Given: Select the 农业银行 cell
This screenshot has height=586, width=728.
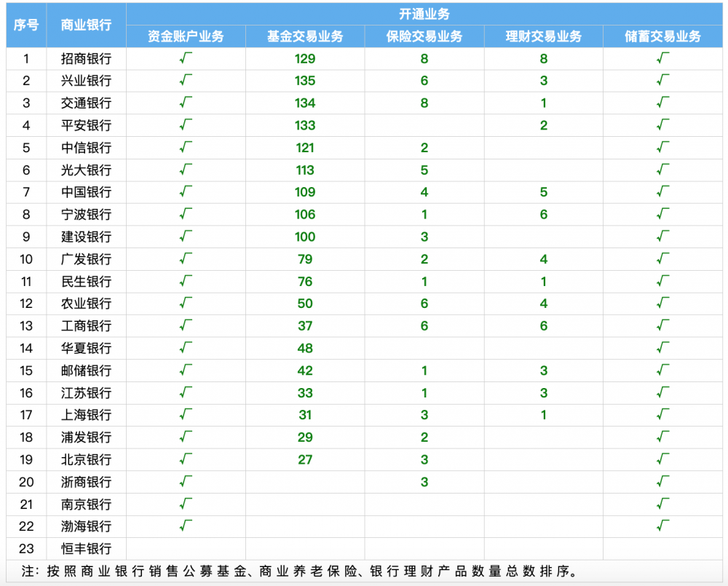Looking at the screenshot, I should pyautogui.click(x=87, y=304).
